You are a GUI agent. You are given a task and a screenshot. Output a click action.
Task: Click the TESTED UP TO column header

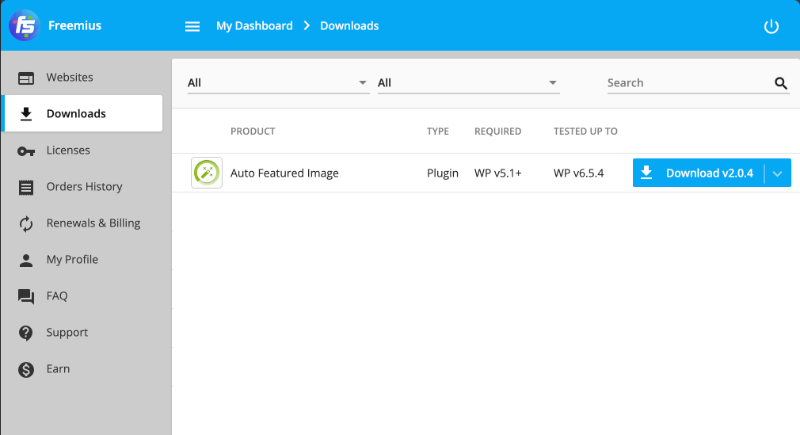click(x=585, y=132)
